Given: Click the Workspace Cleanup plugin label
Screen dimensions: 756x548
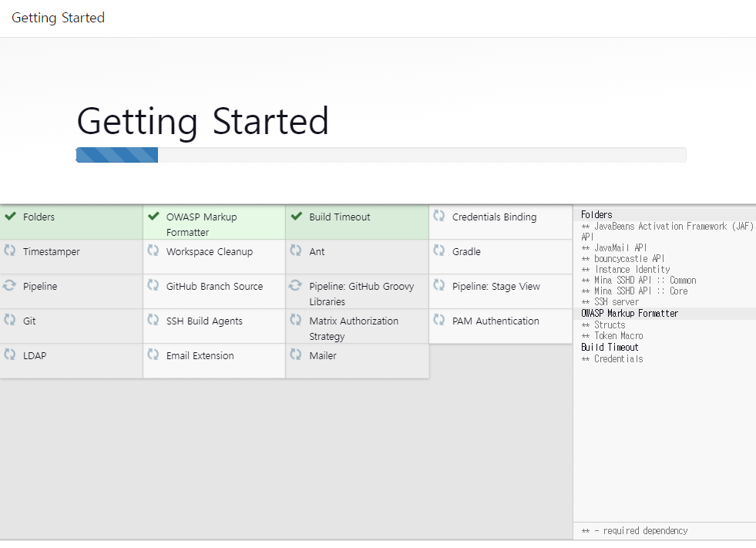Looking at the screenshot, I should (210, 252).
